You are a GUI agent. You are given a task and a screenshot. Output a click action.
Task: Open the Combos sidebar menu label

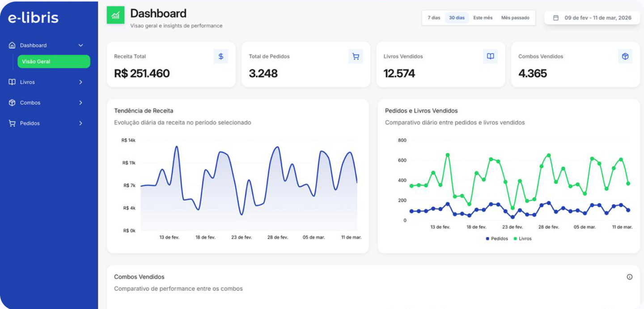coord(30,103)
